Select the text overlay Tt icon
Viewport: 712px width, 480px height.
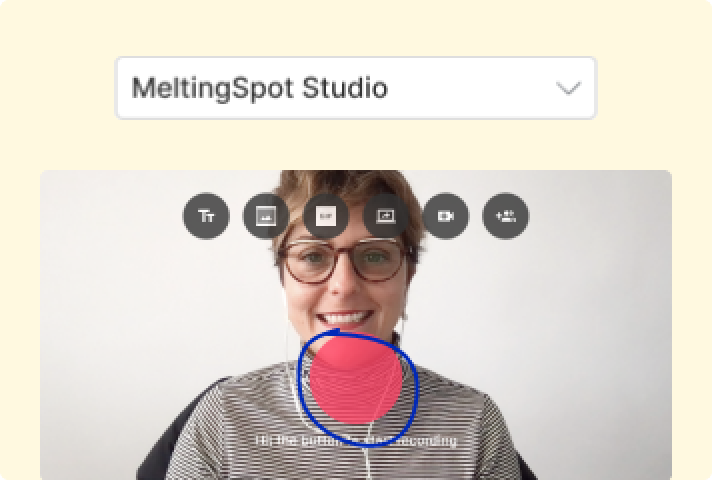click(x=206, y=216)
